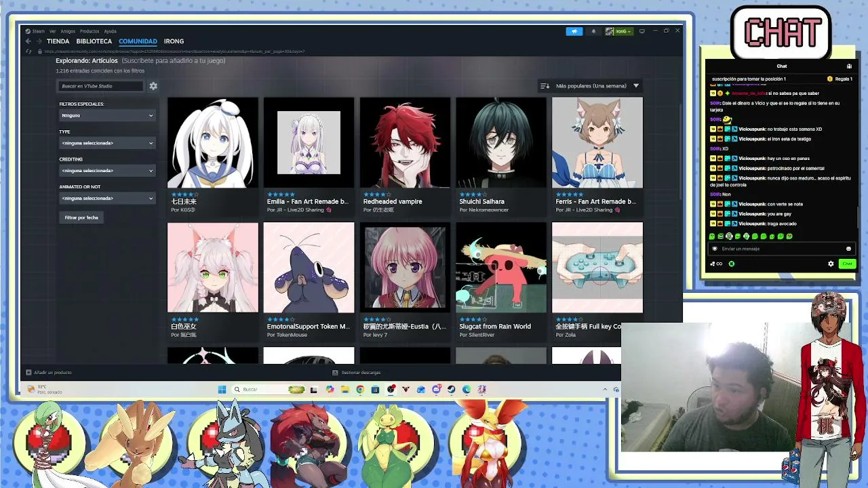Click the green Kick icon below the message box
868x488 pixels.
tap(732, 264)
